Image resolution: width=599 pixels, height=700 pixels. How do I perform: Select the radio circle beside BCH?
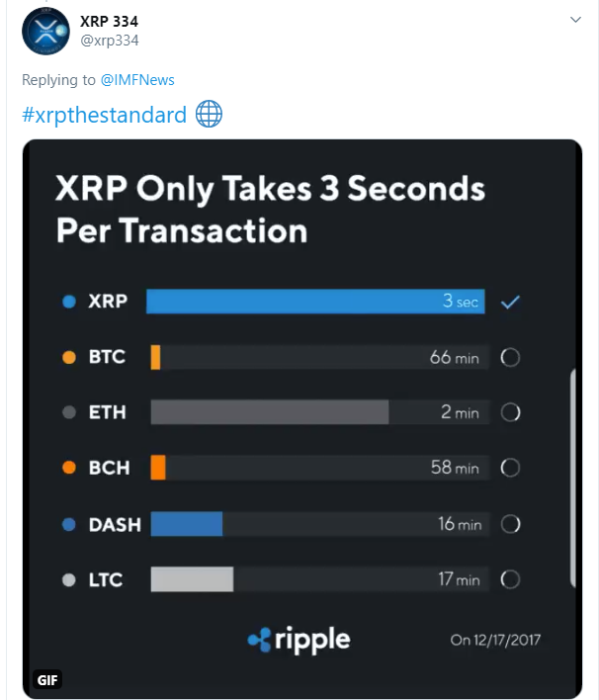coord(510,468)
